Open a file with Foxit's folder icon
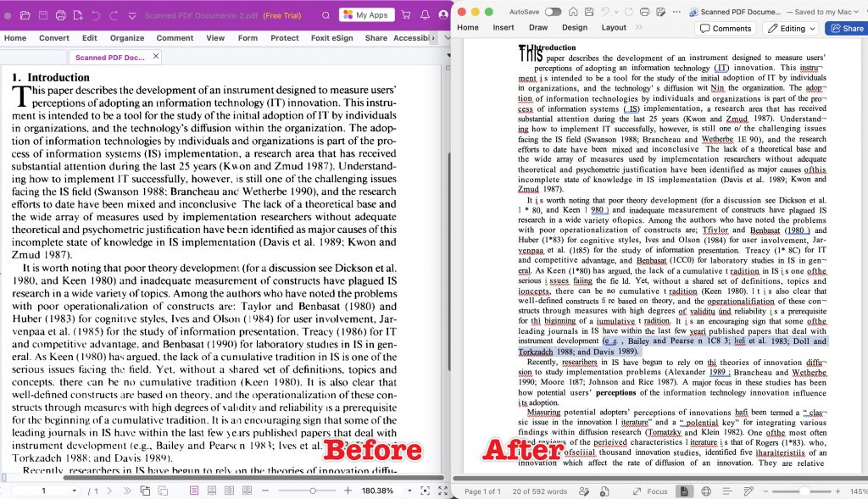The image size is (868, 499). 25,15
